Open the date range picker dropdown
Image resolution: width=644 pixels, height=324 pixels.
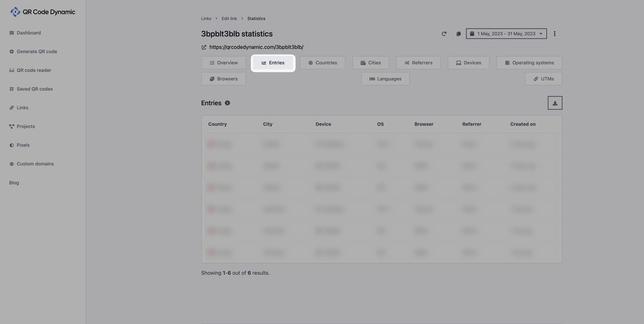pyautogui.click(x=506, y=34)
